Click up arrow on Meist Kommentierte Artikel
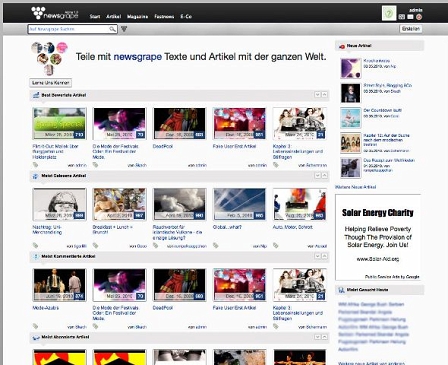448x365 pixels. pyautogui.click(x=324, y=256)
